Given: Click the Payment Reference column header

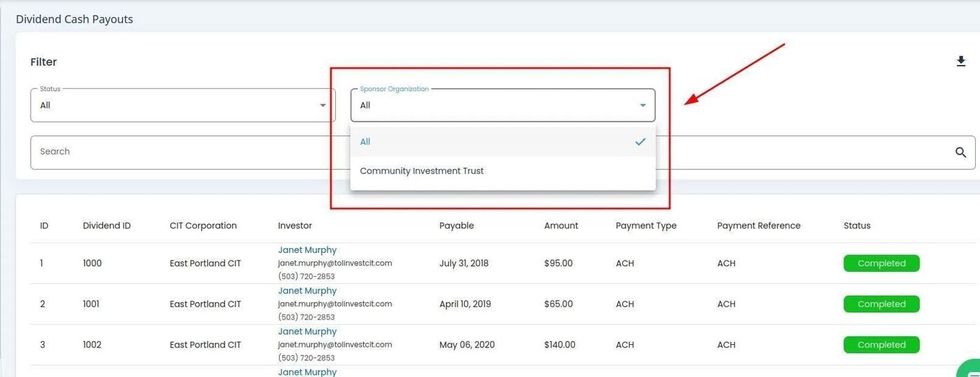Looking at the screenshot, I should click(x=758, y=226).
